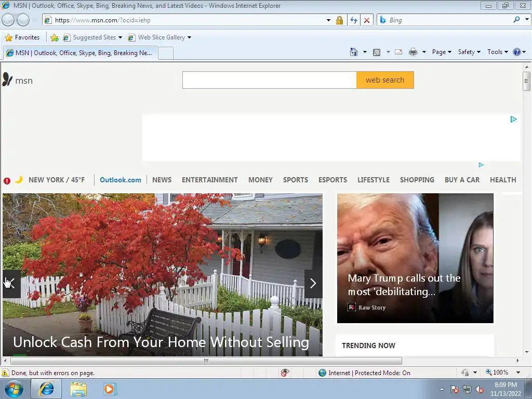Open the Tools menu
Screen dimensions: 532x399
pos(497,52)
